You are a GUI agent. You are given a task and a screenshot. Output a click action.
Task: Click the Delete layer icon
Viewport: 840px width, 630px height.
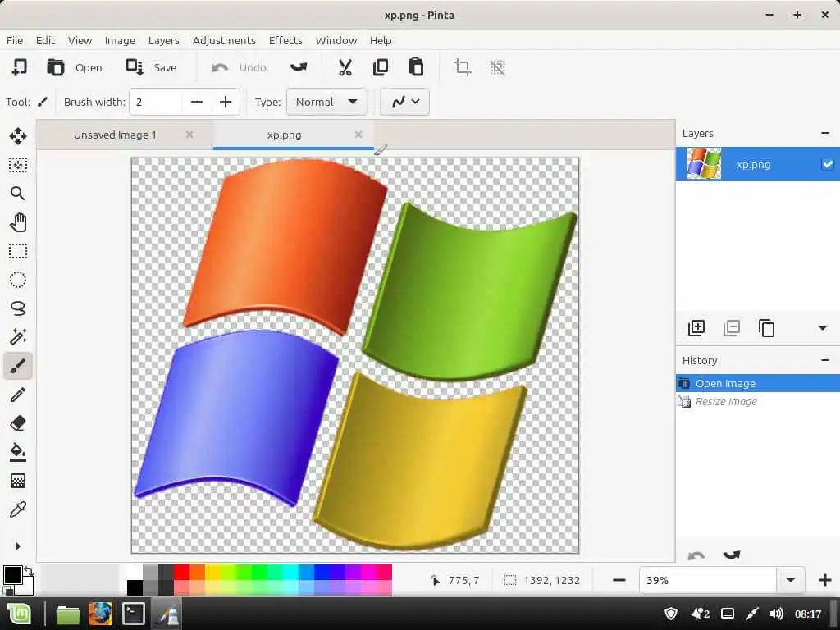tap(731, 328)
